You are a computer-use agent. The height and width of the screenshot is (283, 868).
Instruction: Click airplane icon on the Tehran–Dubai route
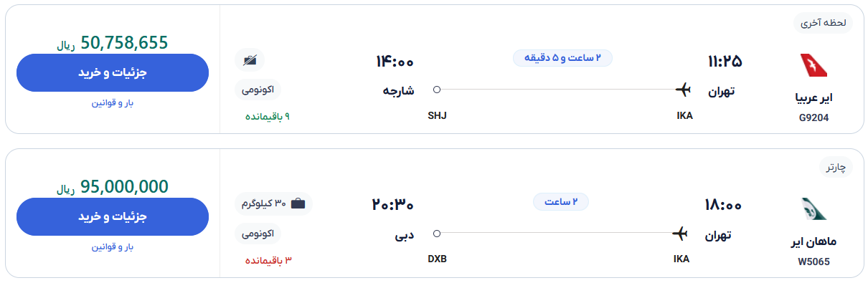(680, 233)
